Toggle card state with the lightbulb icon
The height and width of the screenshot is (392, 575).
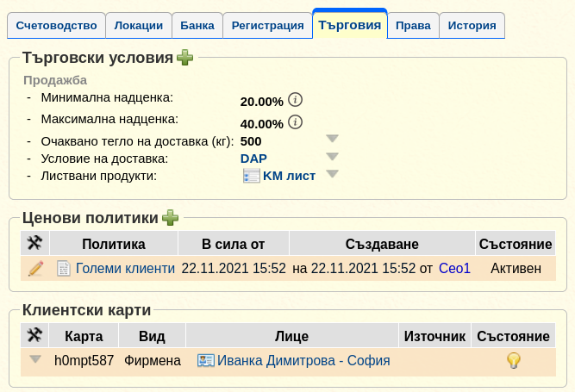tap(514, 360)
